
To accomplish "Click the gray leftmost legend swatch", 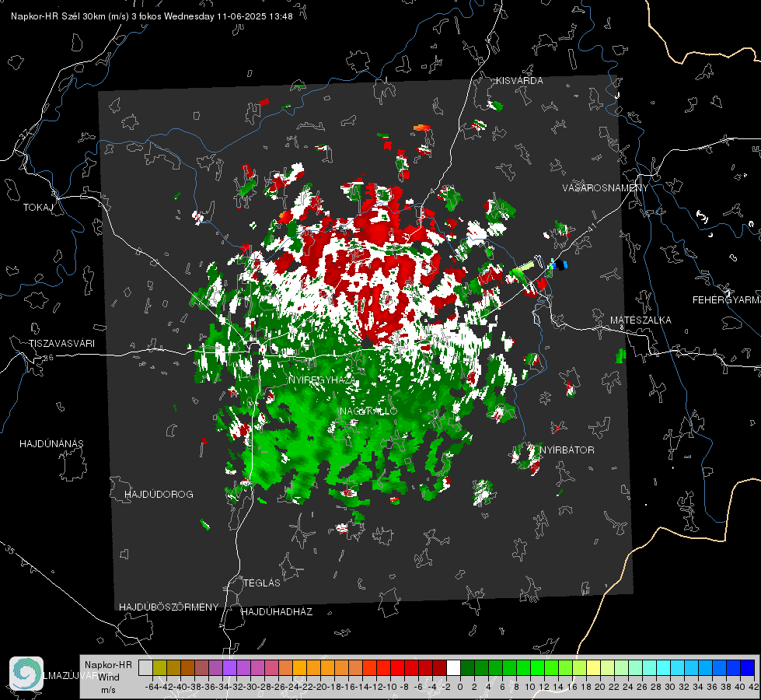I will coord(145,668).
